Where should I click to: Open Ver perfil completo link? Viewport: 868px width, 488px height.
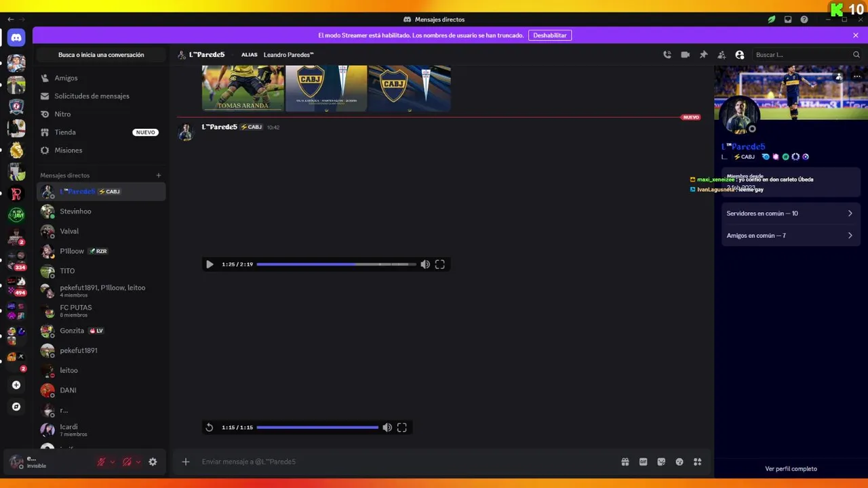coord(791,469)
